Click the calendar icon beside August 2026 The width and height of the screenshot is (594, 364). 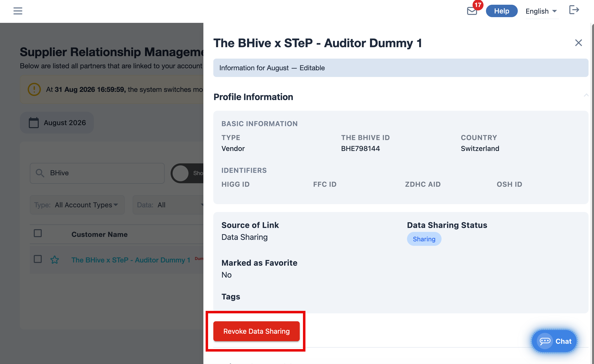coord(34,123)
